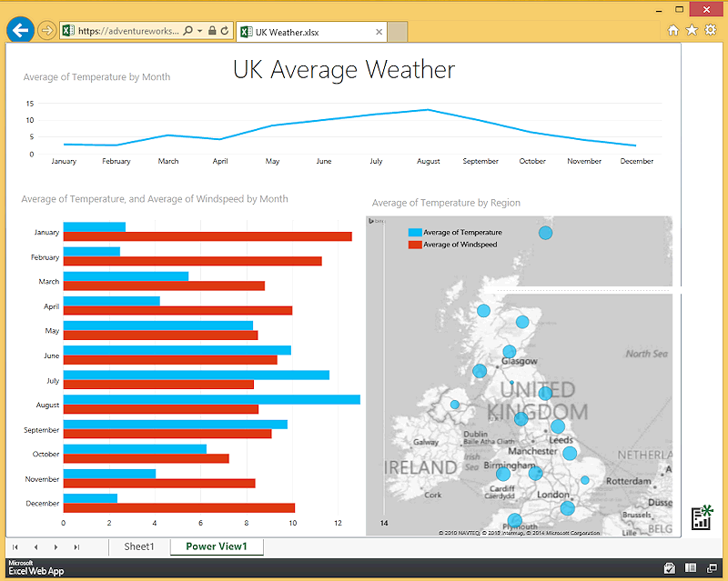Click the status bar sheet check icon
Image resolution: width=728 pixels, height=581 pixels.
click(669, 568)
